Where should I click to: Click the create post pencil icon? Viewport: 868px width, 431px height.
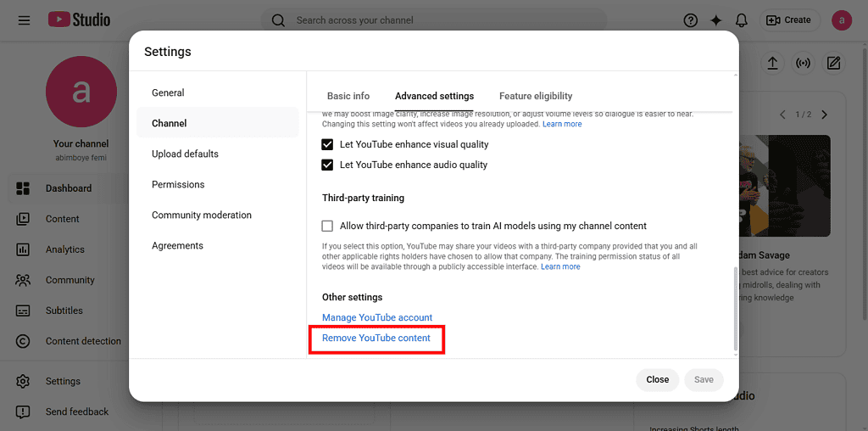click(x=834, y=63)
